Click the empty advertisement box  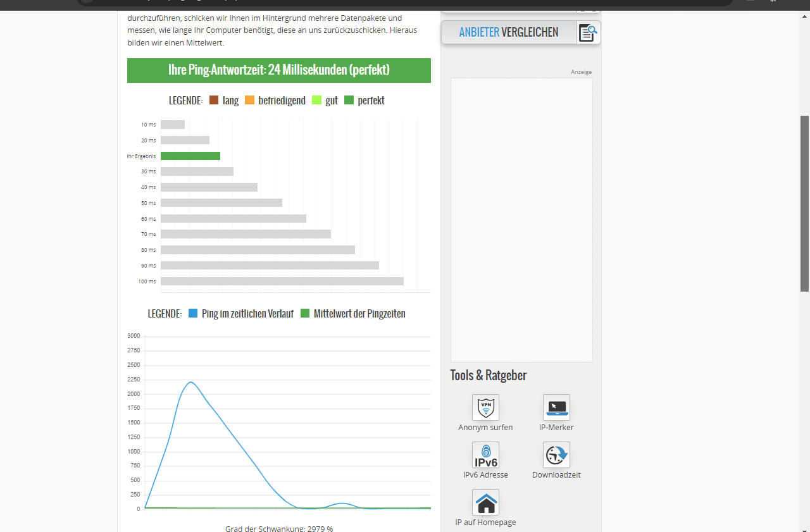point(521,220)
